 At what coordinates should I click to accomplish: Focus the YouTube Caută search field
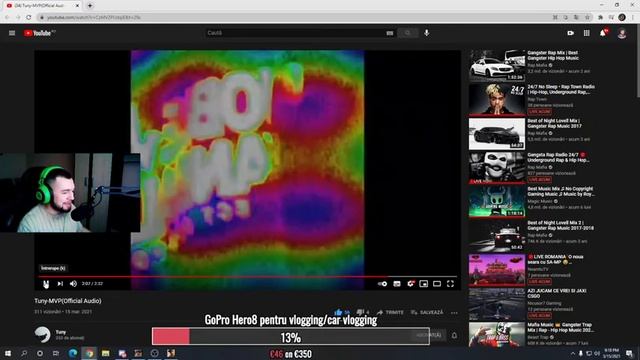tap(294, 33)
